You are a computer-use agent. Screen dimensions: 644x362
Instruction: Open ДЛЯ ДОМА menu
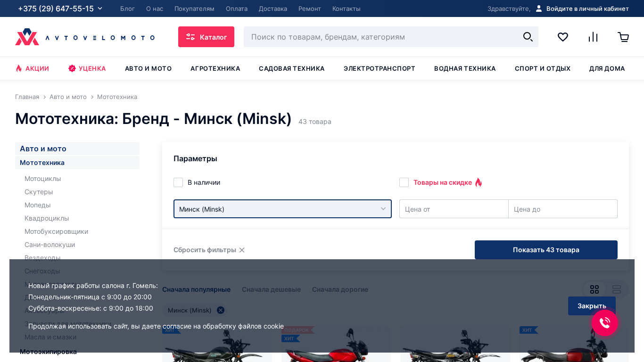pos(607,68)
